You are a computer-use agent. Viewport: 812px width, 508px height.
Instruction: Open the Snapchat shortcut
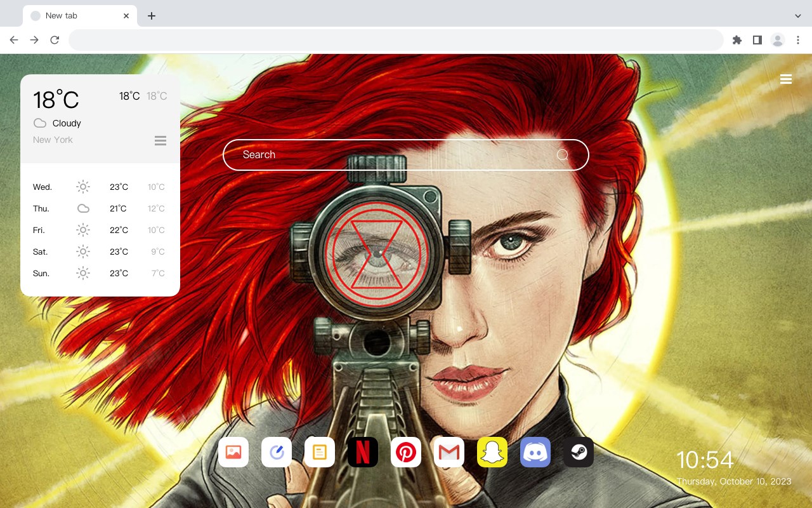point(492,452)
